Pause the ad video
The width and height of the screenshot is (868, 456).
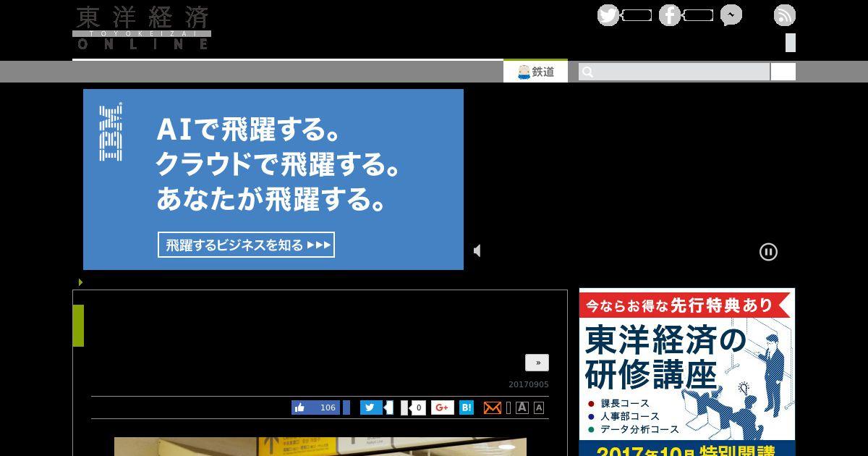tap(768, 251)
